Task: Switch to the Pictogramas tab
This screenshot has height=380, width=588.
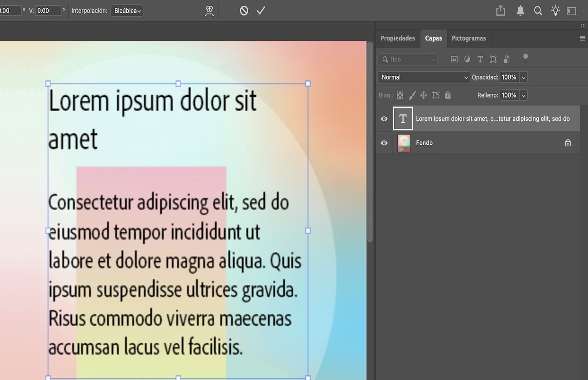Action: point(468,38)
